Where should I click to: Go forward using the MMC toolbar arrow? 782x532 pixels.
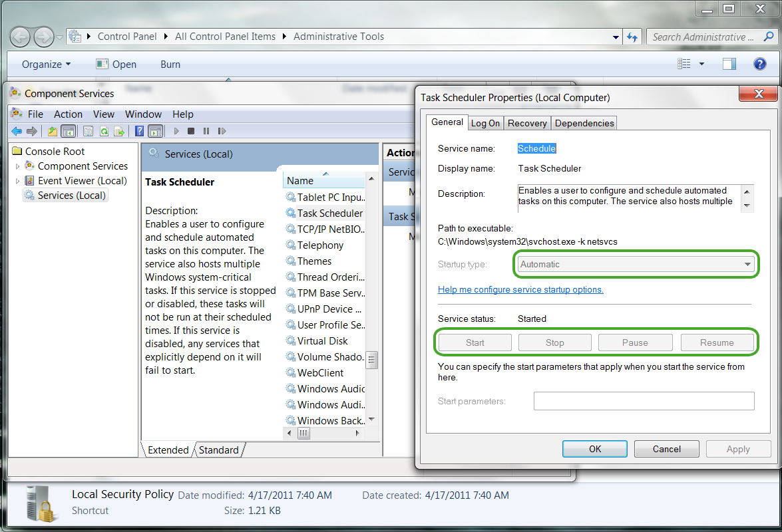pos(32,132)
